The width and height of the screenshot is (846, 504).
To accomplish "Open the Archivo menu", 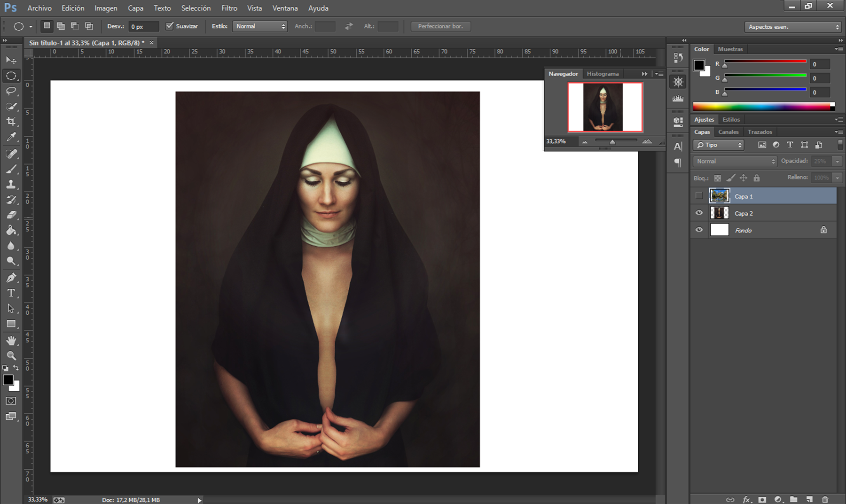I will click(39, 8).
